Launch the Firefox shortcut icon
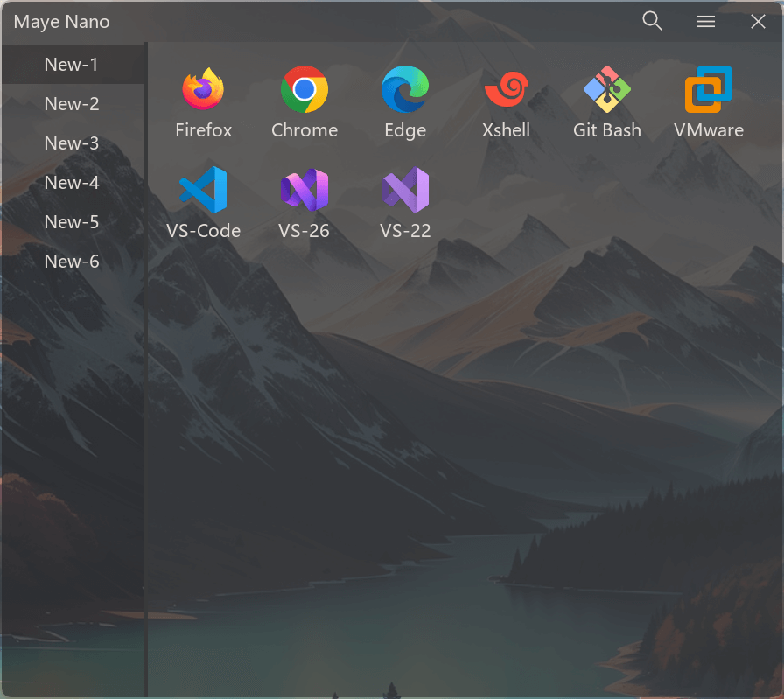The height and width of the screenshot is (699, 784). (x=203, y=90)
